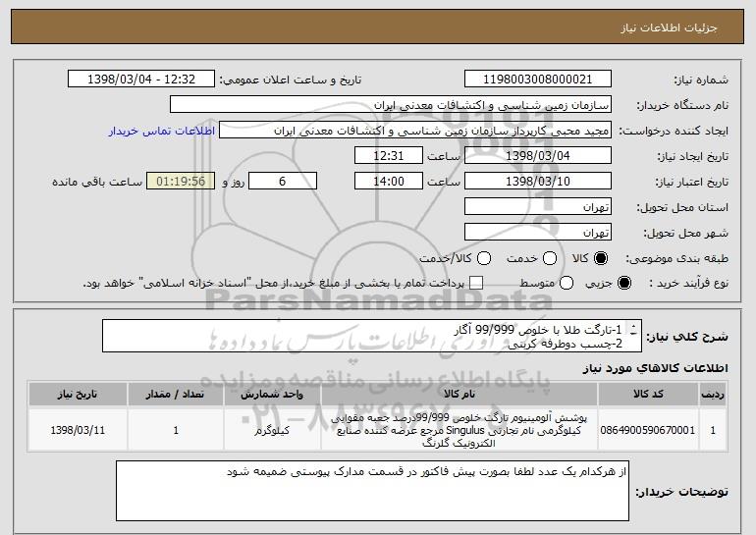Open the اطلاعات تماس خریدار link
Viewport: 756px width, 535px height.
pos(162,132)
